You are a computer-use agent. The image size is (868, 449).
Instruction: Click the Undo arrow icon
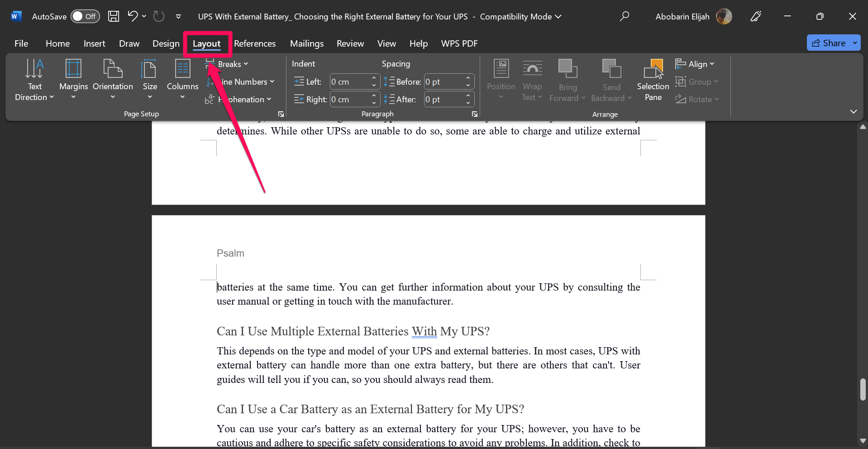tap(133, 16)
